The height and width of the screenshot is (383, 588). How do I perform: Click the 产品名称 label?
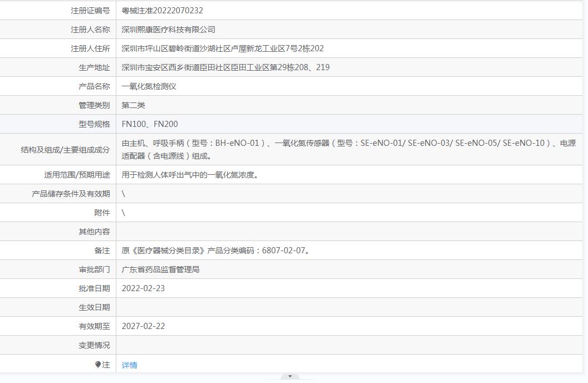tap(94, 87)
